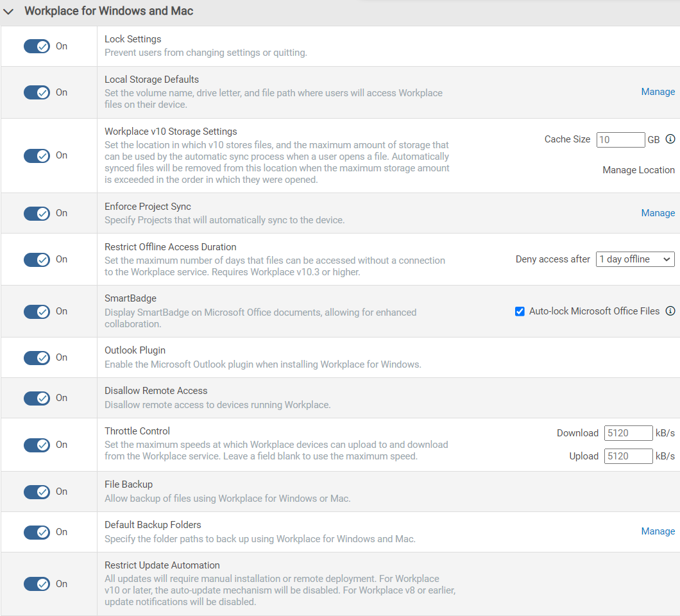Turn off the Outlook Plugin toggle

37,357
